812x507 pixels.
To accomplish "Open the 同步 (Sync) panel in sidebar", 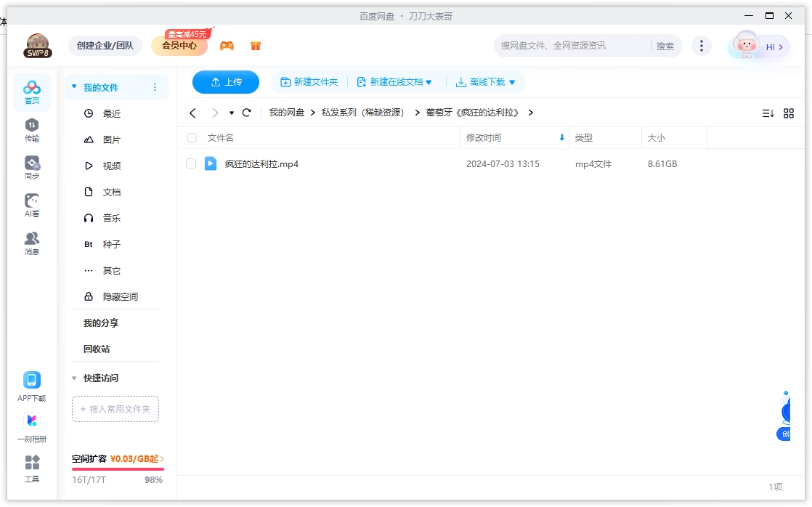I will pos(31,166).
